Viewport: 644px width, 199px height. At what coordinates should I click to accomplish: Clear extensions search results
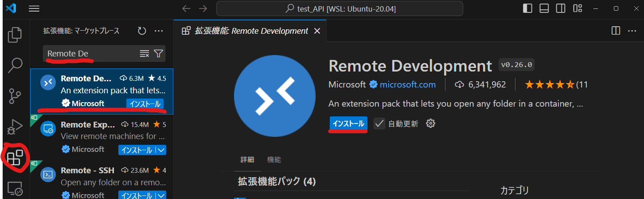click(x=144, y=54)
